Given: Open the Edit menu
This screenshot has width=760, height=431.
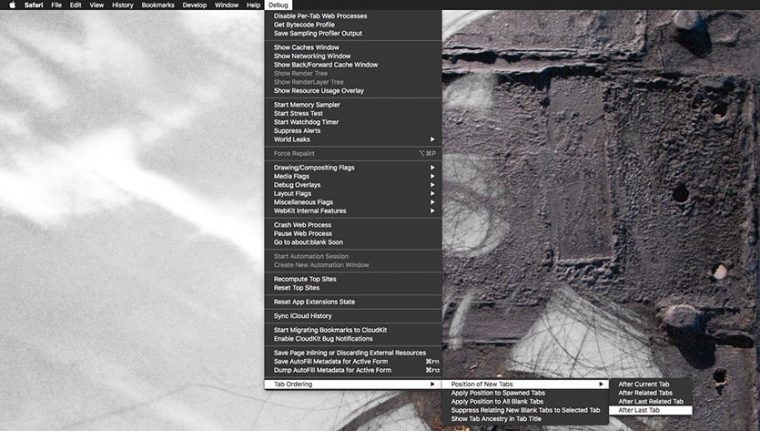Looking at the screenshot, I should tap(76, 5).
